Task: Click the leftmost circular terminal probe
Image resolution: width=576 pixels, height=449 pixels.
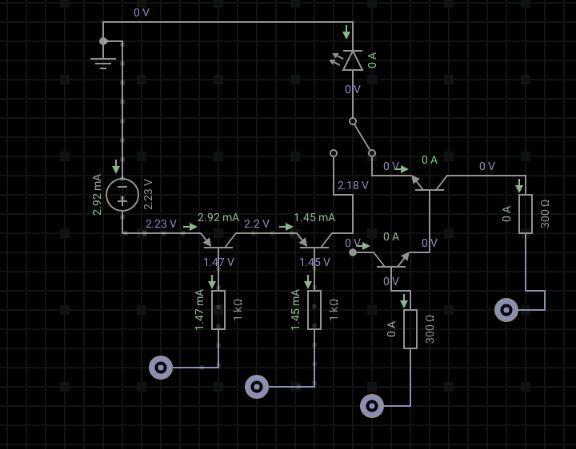Action: [161, 367]
